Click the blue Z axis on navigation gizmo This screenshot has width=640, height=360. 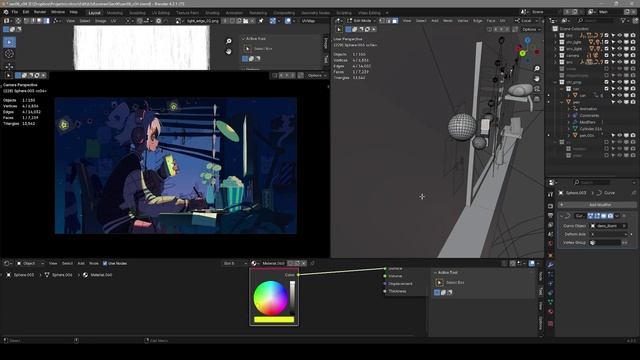(x=527, y=40)
